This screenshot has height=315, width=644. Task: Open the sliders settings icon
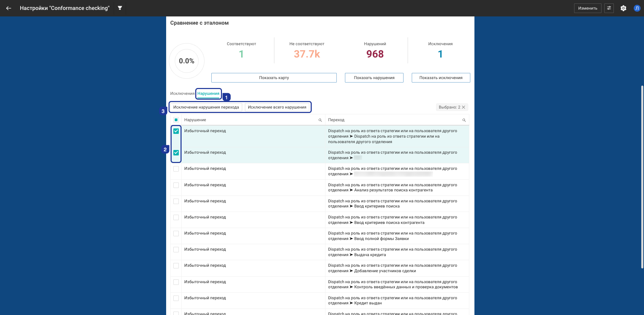click(609, 8)
